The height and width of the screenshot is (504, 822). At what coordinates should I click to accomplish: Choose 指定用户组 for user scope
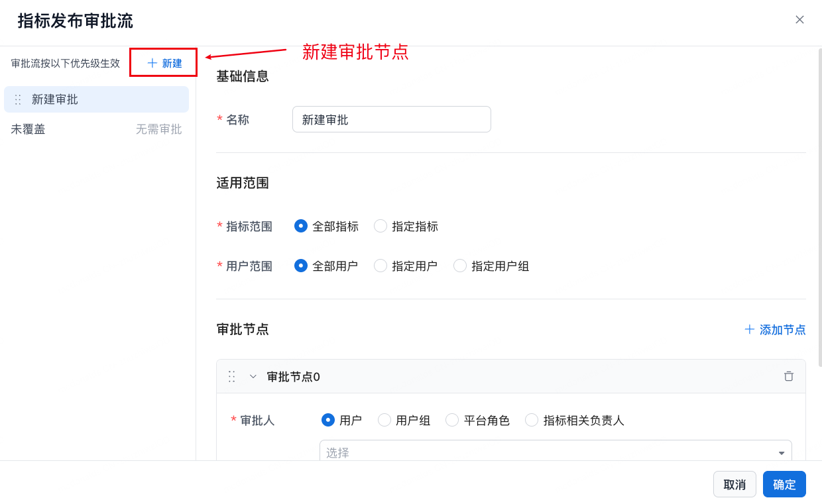[460, 266]
